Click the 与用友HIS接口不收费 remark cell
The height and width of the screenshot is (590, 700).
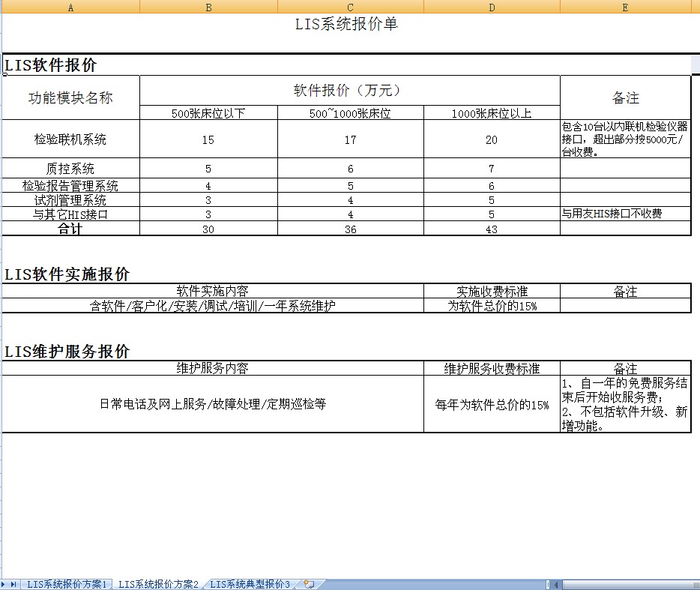point(625,214)
